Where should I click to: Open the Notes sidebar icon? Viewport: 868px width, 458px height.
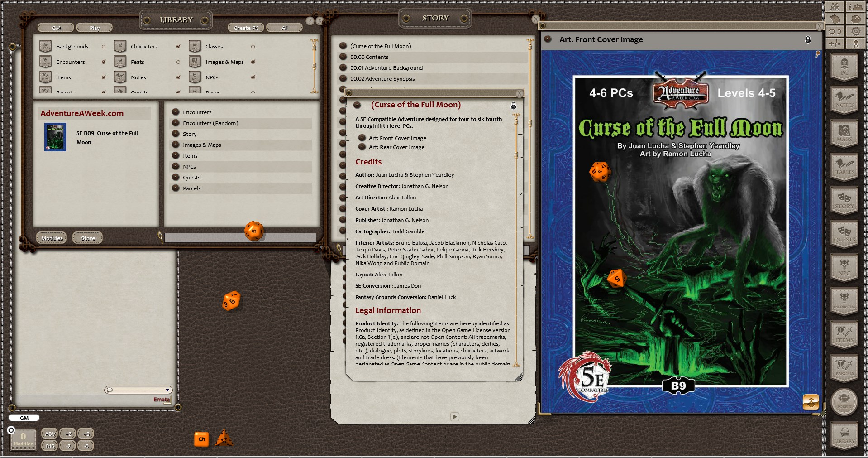[844, 101]
